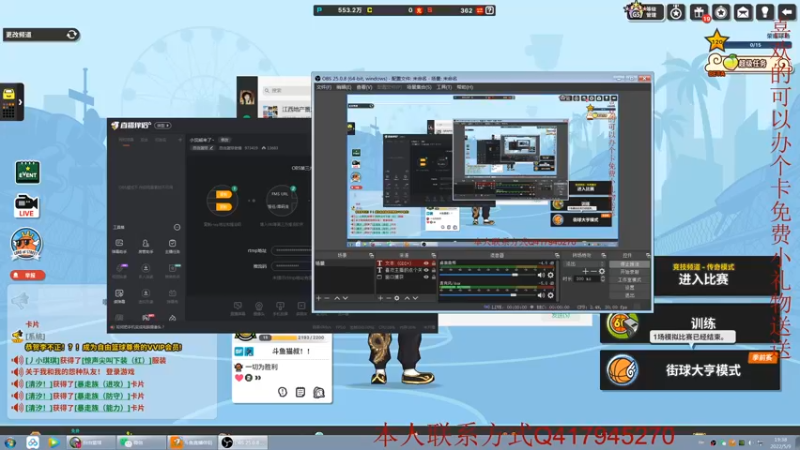Add a new OBS source with plus
Viewport: 800px width, 450px height.
coord(380,298)
